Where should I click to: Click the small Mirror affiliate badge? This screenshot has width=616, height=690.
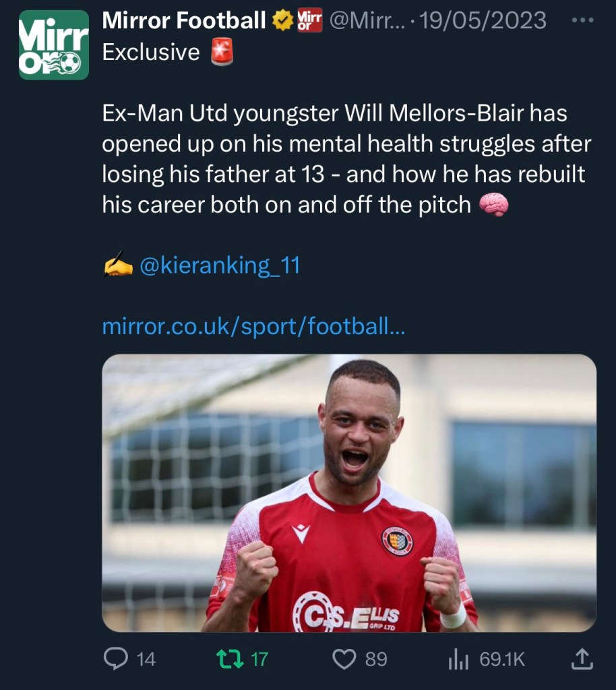[x=310, y=22]
